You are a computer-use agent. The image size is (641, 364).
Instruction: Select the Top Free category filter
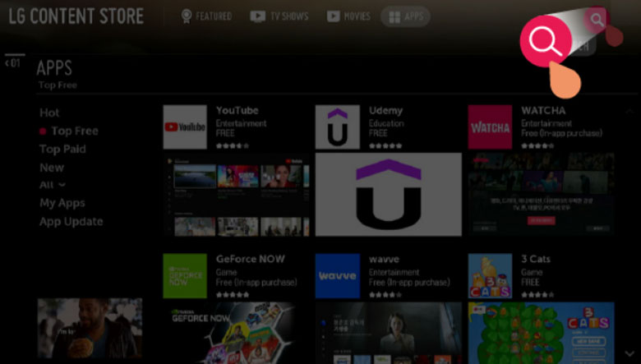click(x=74, y=131)
